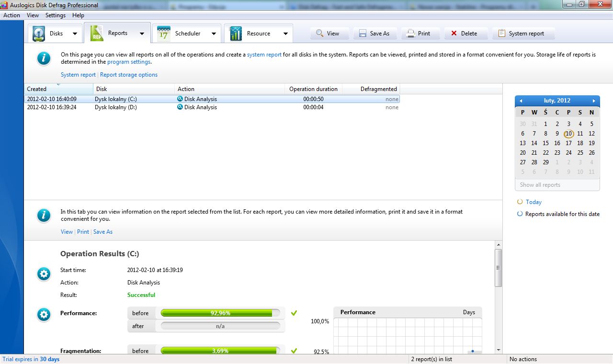Click the application icon in the title bar
Image resolution: width=613 pixels, height=364 pixels.
tap(5, 5)
